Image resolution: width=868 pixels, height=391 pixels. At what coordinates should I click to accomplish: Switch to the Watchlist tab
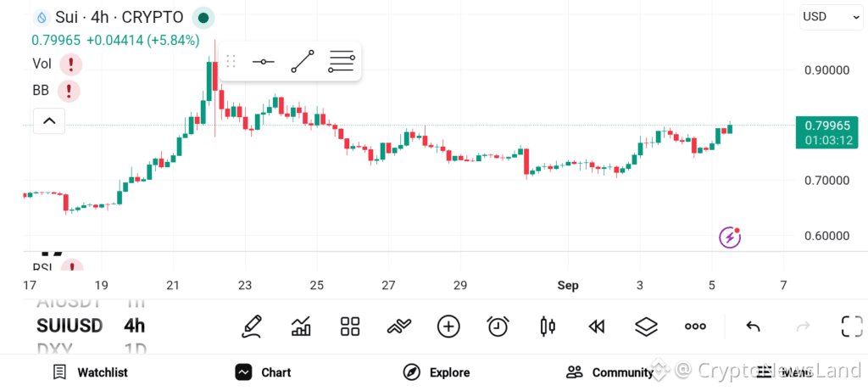[x=90, y=372]
